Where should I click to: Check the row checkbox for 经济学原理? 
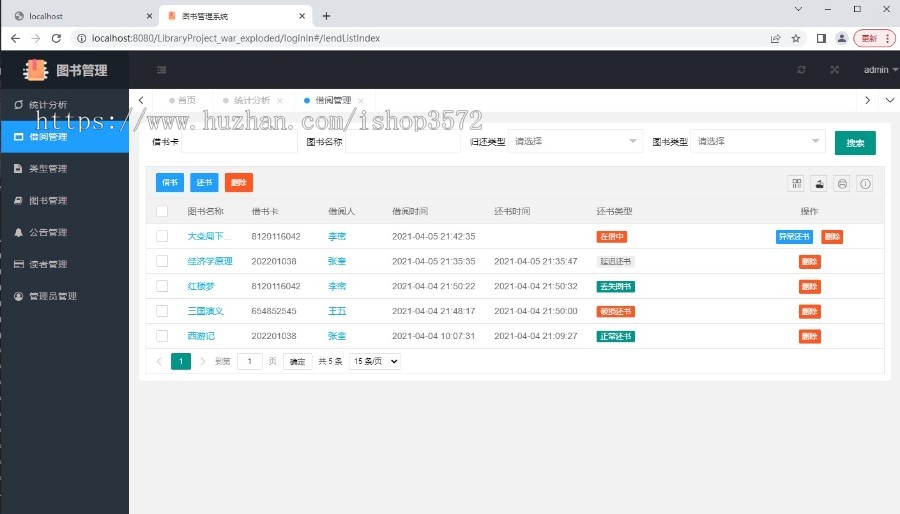point(162,261)
